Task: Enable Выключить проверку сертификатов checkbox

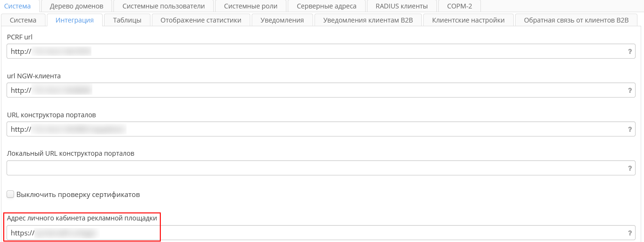Action: pos(11,194)
